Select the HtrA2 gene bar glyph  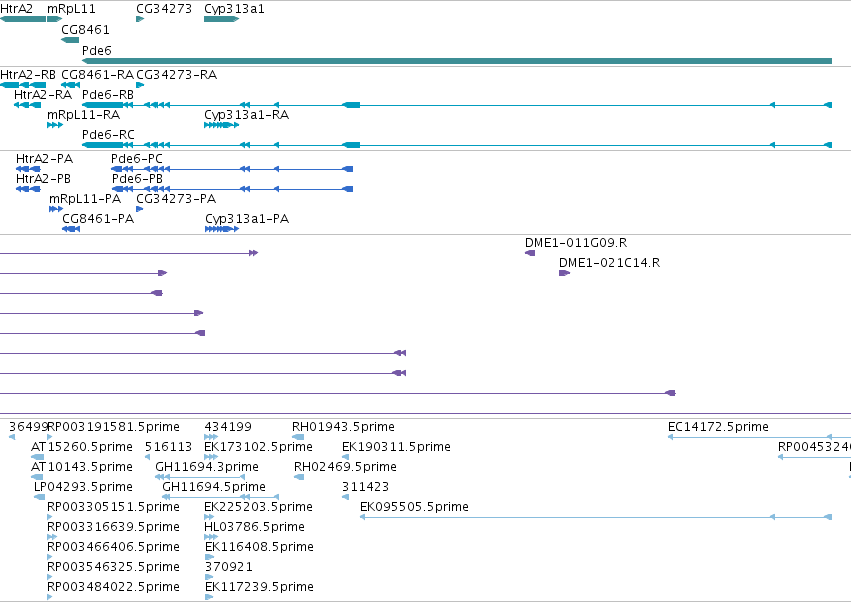pos(23,19)
